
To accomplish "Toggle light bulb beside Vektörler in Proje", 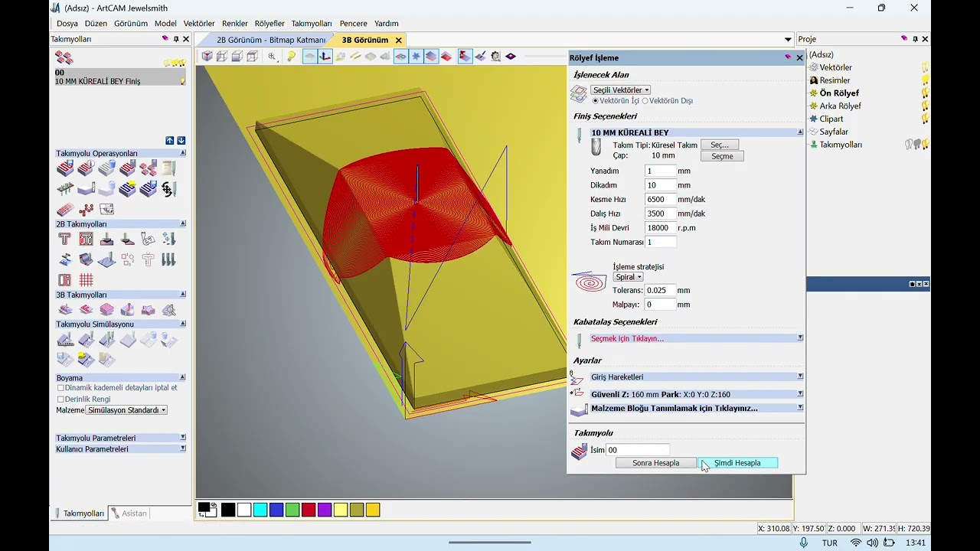I will pos(925,67).
